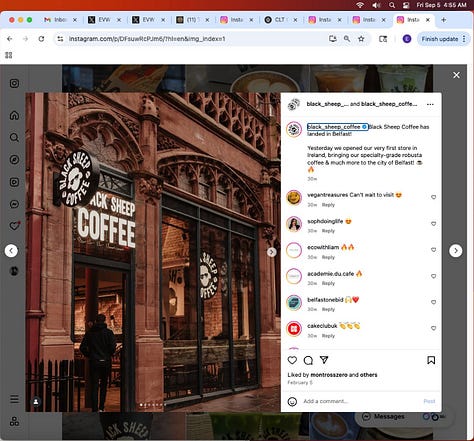This screenshot has width=474, height=441.
Task: Show tagged people on the photo
Action: (x=36, y=402)
